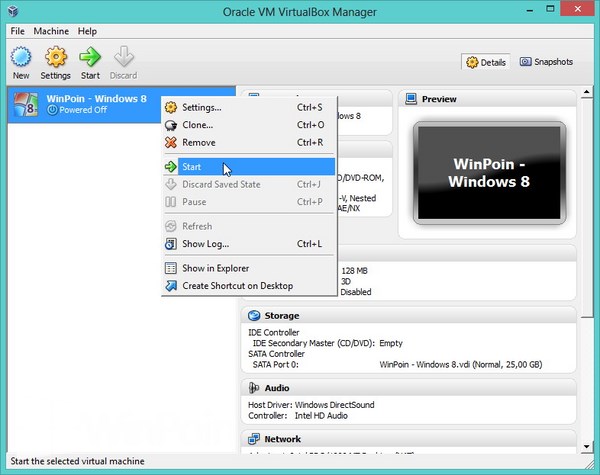Click the details pane scroll up arrow
600x475 pixels.
coord(587,92)
